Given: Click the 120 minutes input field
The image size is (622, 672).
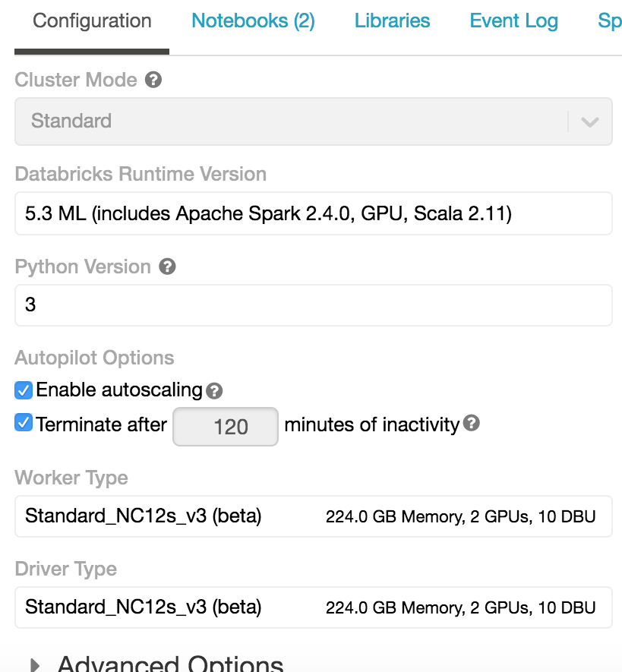Looking at the screenshot, I should pos(225,426).
